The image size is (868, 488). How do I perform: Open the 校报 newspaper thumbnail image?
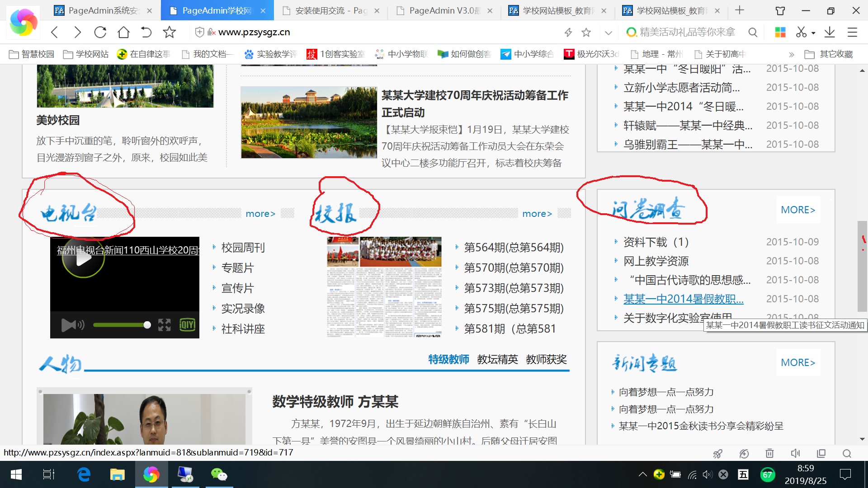[384, 287]
